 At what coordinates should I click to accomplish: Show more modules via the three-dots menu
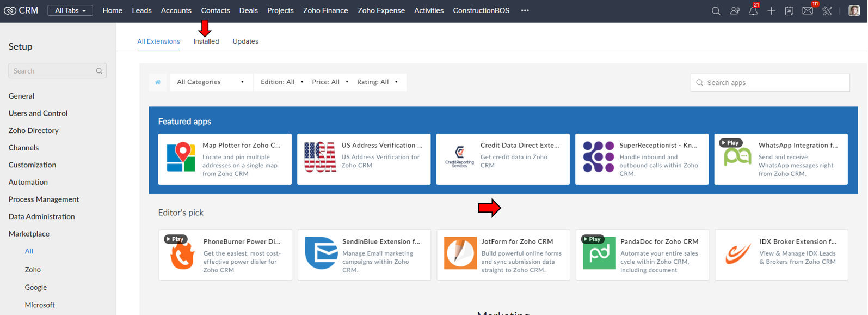(525, 10)
